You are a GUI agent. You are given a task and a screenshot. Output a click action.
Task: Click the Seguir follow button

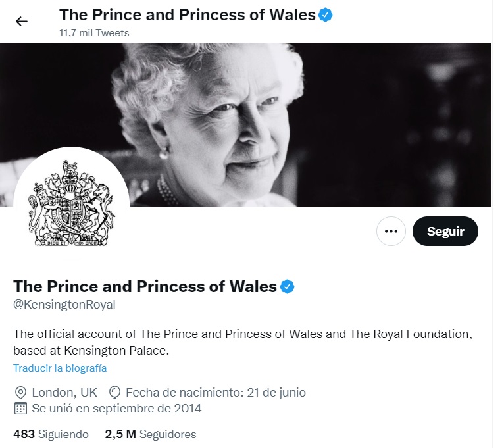tap(445, 231)
